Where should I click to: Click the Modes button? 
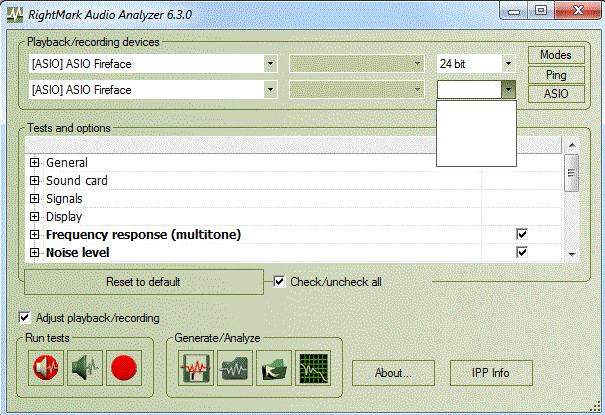pyautogui.click(x=556, y=55)
